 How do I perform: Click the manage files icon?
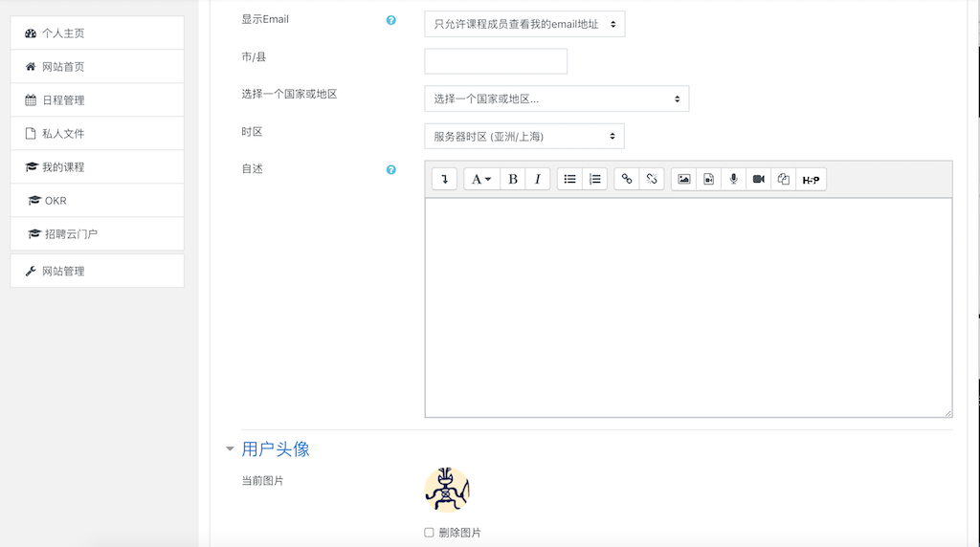coord(783,179)
